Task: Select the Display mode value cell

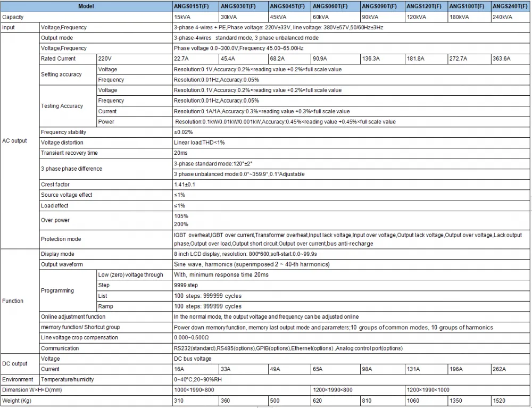Action: click(x=351, y=254)
